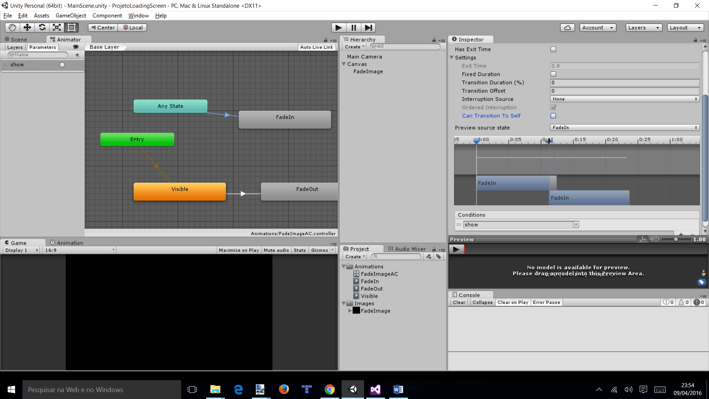Image resolution: width=709 pixels, height=399 pixels.
Task: Toggle Maximize on Play
Action: (239, 250)
